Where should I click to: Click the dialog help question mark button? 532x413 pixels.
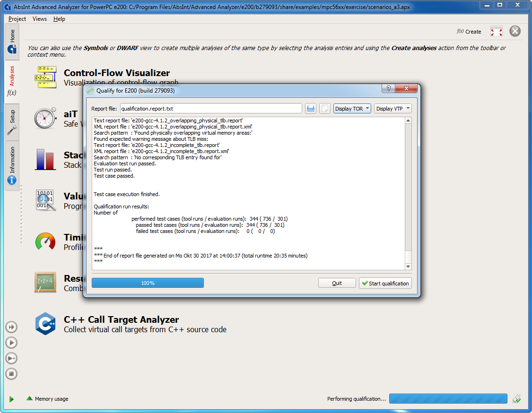389,88
